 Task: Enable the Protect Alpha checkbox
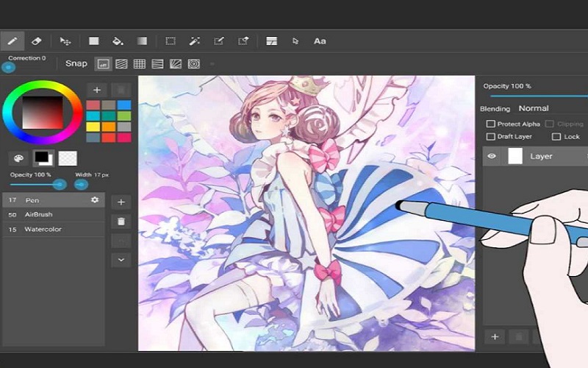[491, 124]
